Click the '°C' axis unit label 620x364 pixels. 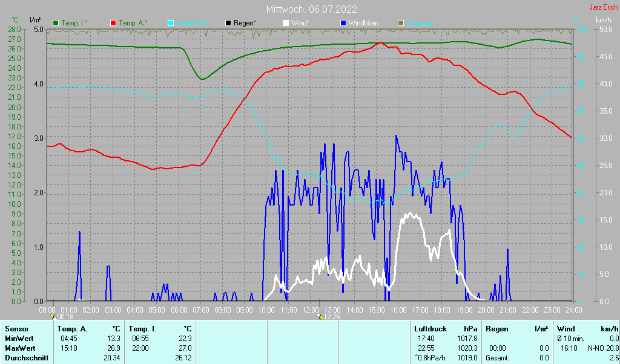[15, 20]
